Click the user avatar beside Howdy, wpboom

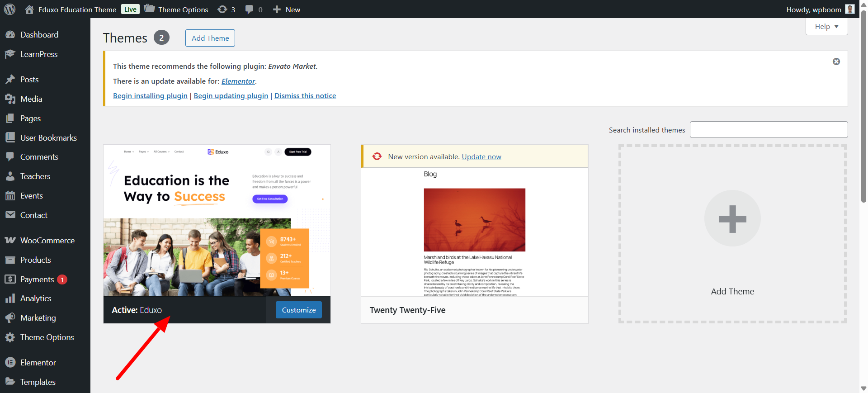[850, 9]
